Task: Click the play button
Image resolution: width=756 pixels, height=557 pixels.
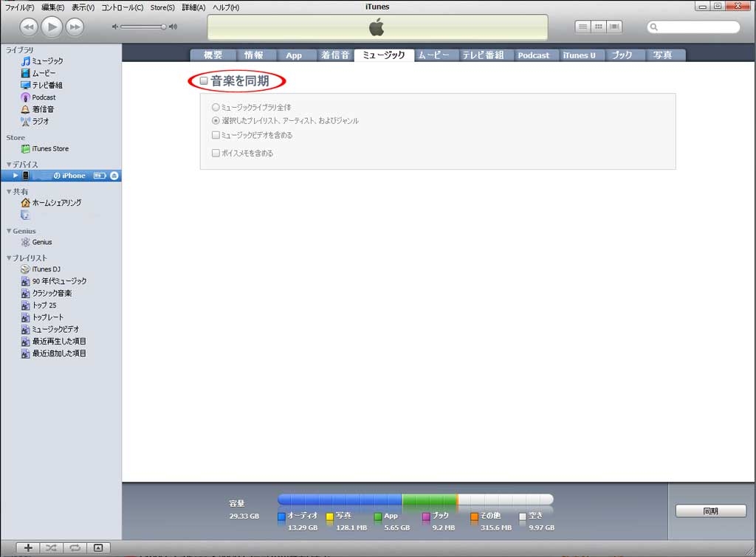Action: pos(52,27)
